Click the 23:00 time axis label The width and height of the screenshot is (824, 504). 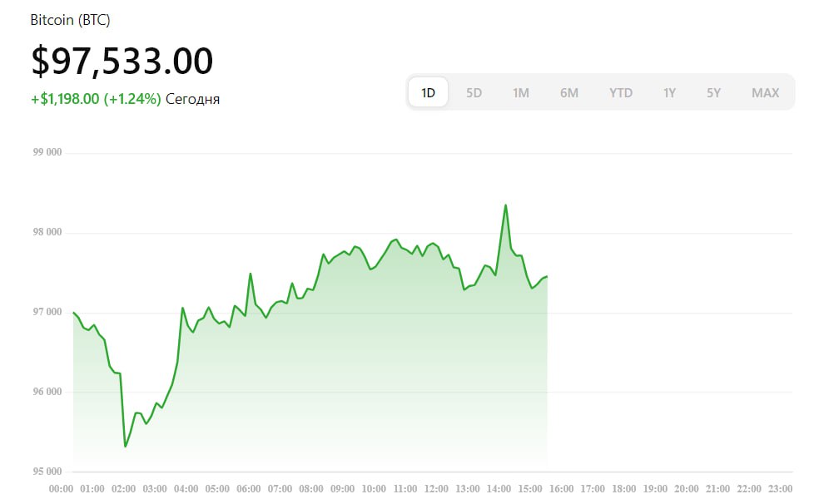[x=780, y=488]
